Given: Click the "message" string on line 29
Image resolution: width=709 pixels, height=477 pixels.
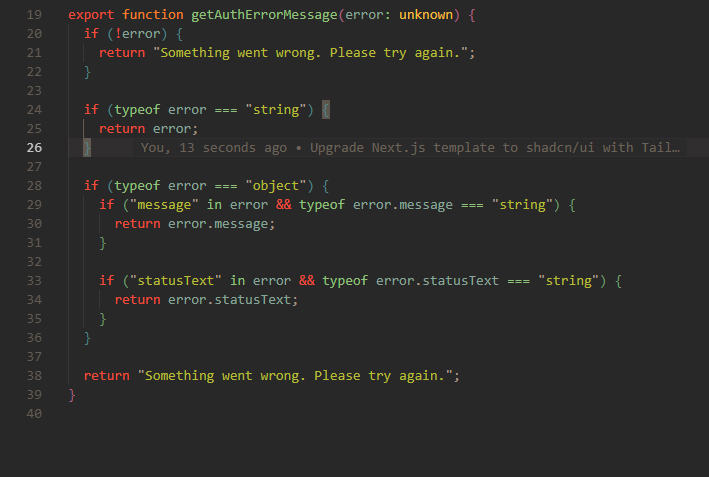Looking at the screenshot, I should pos(164,205).
